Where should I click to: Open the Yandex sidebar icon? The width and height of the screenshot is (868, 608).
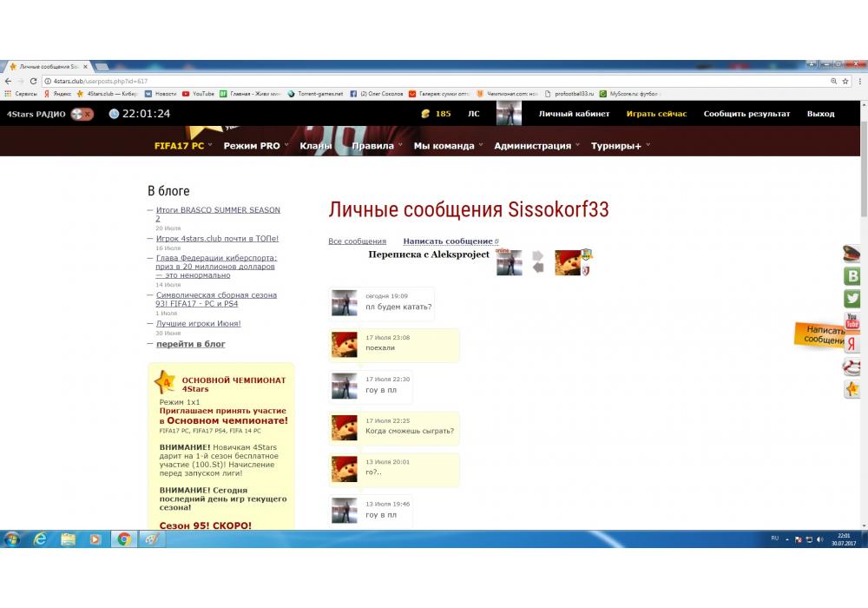point(852,343)
